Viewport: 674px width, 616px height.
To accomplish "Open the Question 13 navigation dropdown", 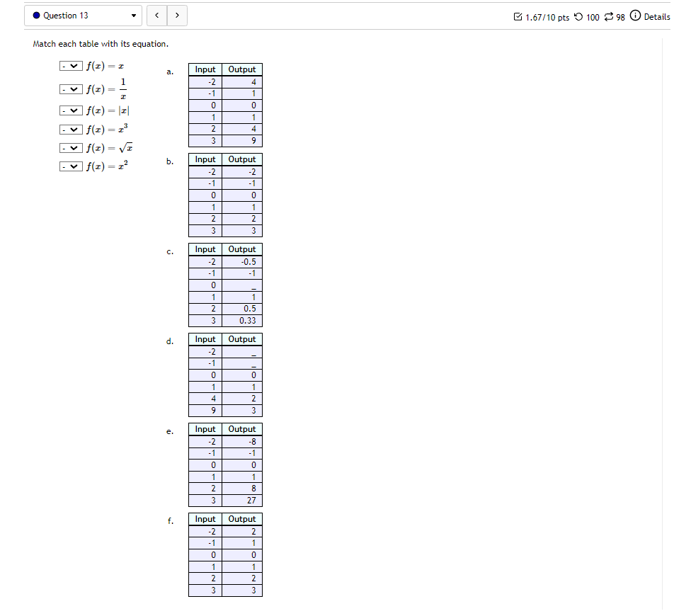I will [81, 15].
